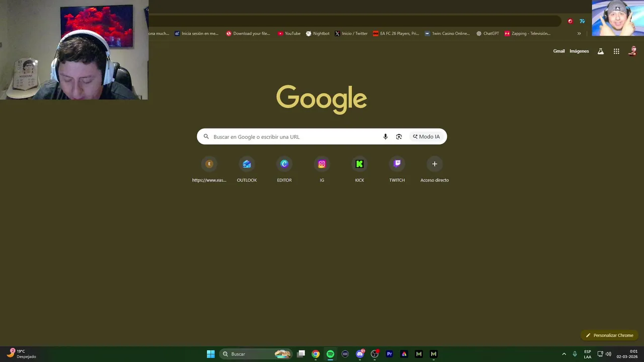Open the network icon in system tray

pyautogui.click(x=600, y=354)
